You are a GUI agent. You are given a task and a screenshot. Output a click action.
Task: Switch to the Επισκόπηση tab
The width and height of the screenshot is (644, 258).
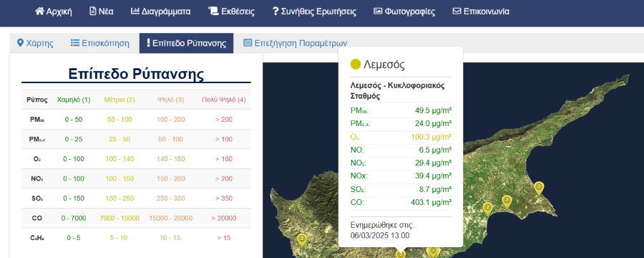[99, 43]
